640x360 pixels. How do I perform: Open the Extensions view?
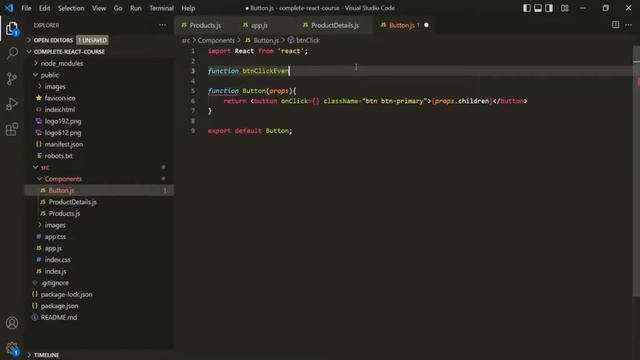point(12,129)
